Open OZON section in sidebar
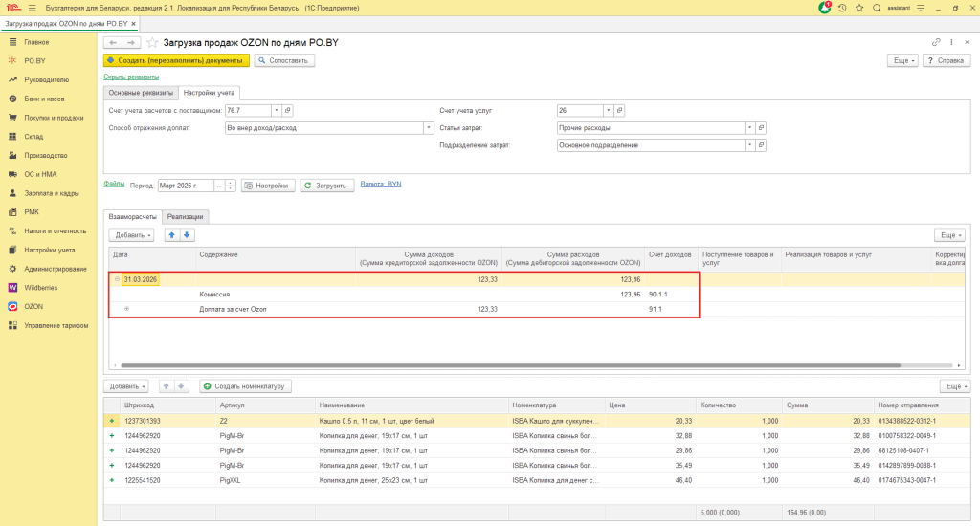The width and height of the screenshot is (980, 526). [x=33, y=307]
